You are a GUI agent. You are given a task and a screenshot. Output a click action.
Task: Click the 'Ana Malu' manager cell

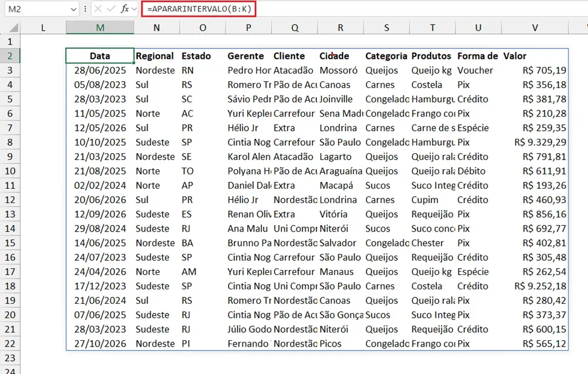pyautogui.click(x=249, y=229)
